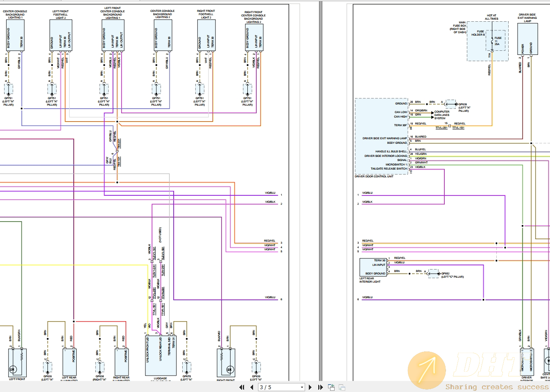This screenshot has width=550, height=392.
Task: Click the 'MICROSWITCH 1' pin label
Action: (x=396, y=165)
